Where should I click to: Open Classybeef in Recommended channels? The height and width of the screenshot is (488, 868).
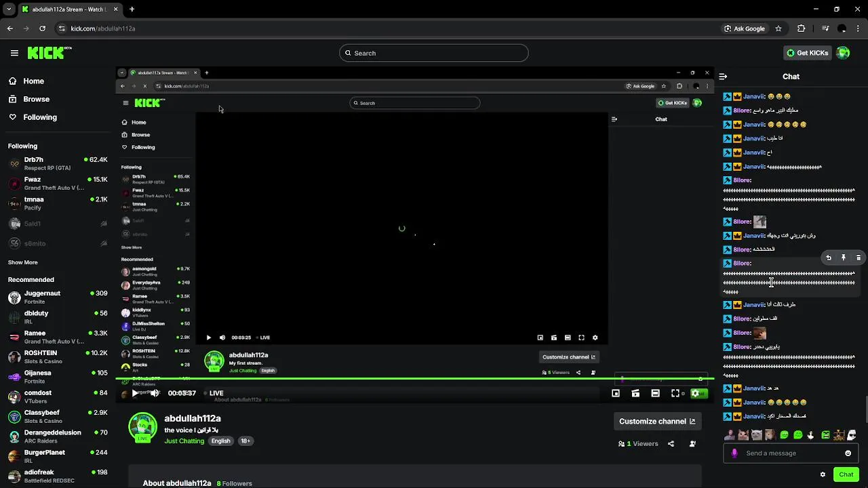pos(58,416)
